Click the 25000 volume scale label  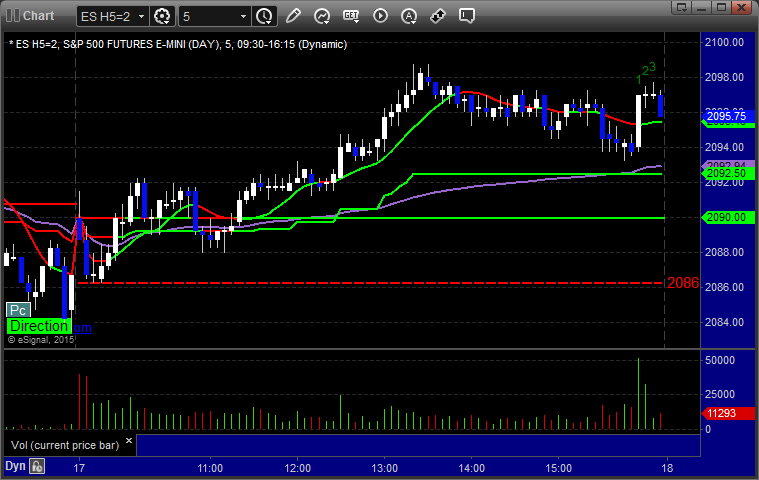720,394
